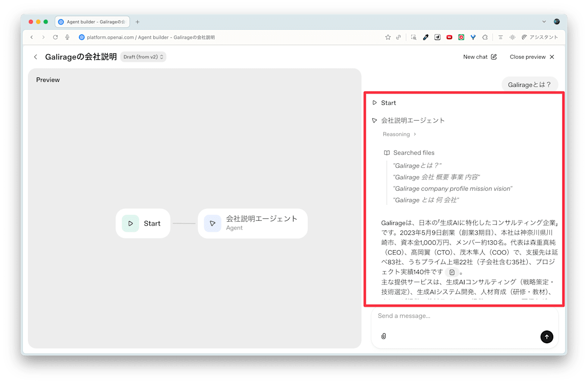This screenshot has height=383, width=588.
Task: Open the eyedropper color picker extension
Action: click(426, 37)
